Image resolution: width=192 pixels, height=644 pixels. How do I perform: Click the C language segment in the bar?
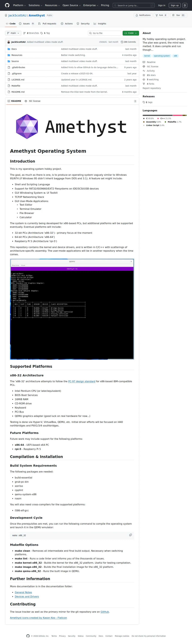click(x=157, y=115)
